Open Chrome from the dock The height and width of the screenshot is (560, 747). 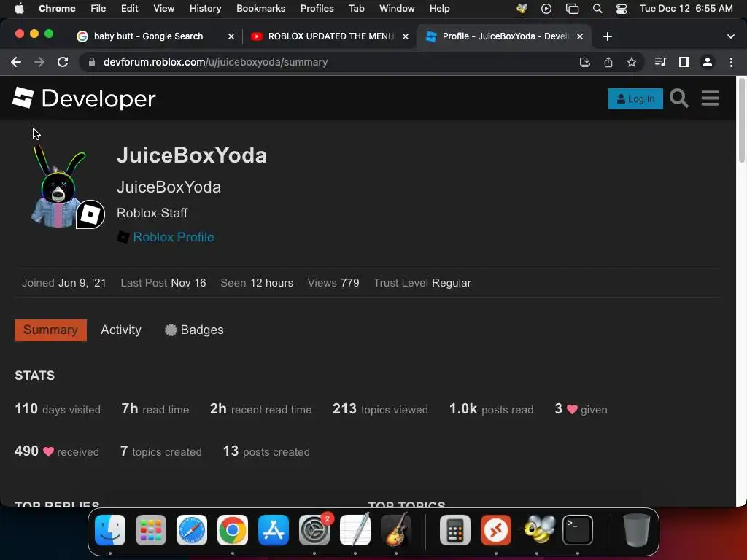(233, 530)
